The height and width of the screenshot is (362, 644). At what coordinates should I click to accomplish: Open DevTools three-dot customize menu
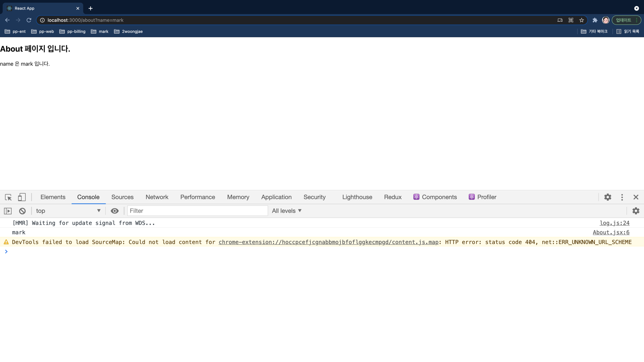tap(622, 197)
